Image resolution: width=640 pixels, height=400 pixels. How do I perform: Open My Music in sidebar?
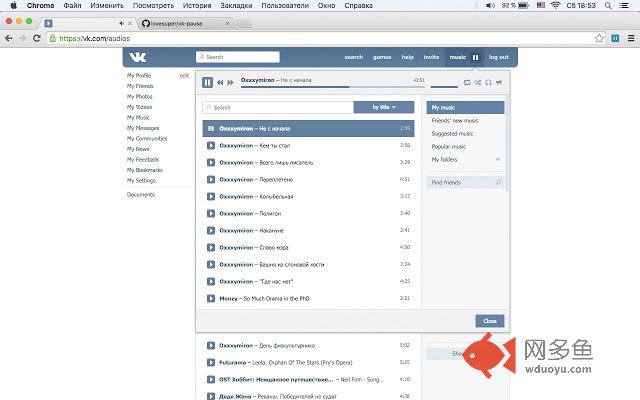pos(138,118)
